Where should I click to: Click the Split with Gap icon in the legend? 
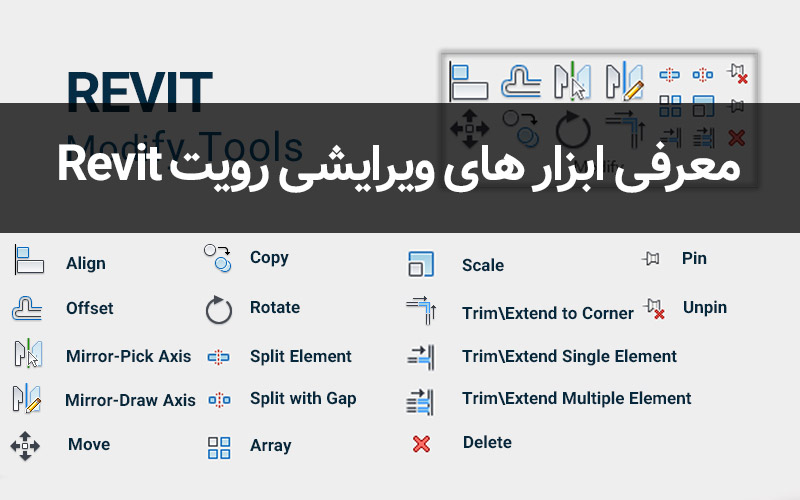(x=219, y=399)
